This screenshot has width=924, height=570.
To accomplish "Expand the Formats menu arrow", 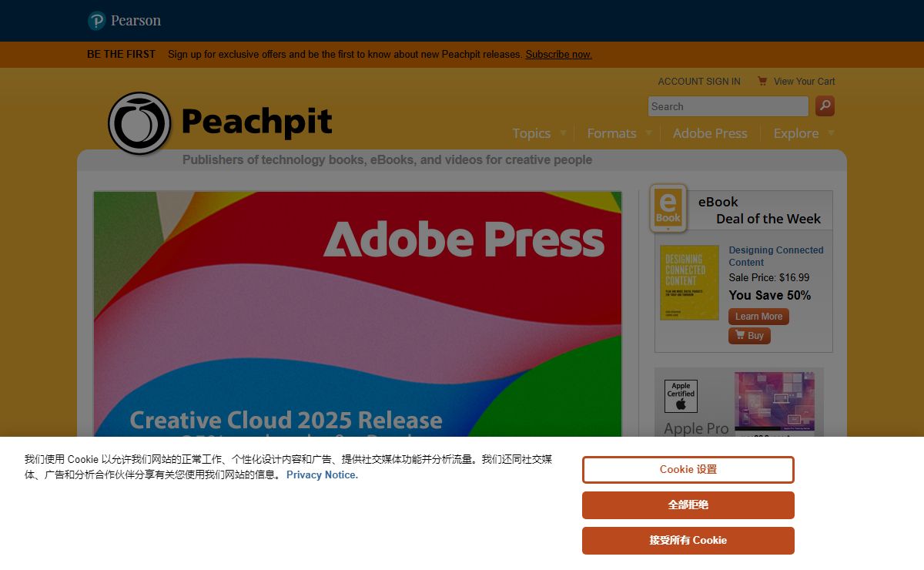I will 648,132.
